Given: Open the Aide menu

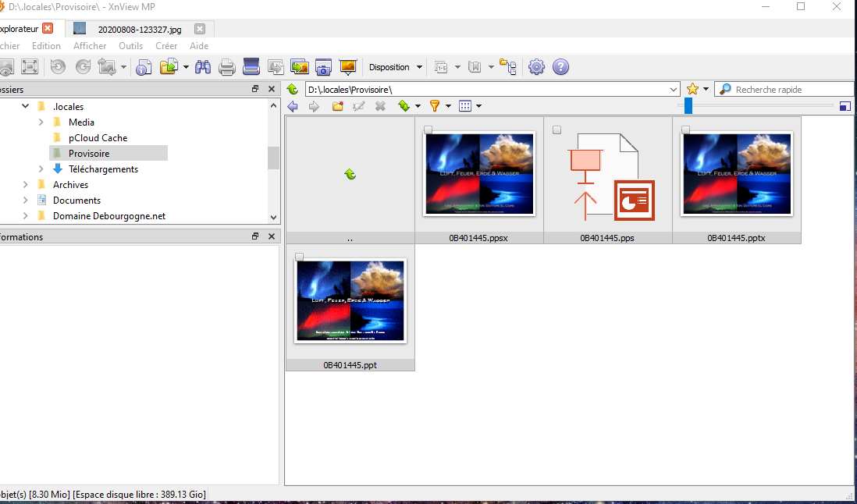Looking at the screenshot, I should click(199, 46).
